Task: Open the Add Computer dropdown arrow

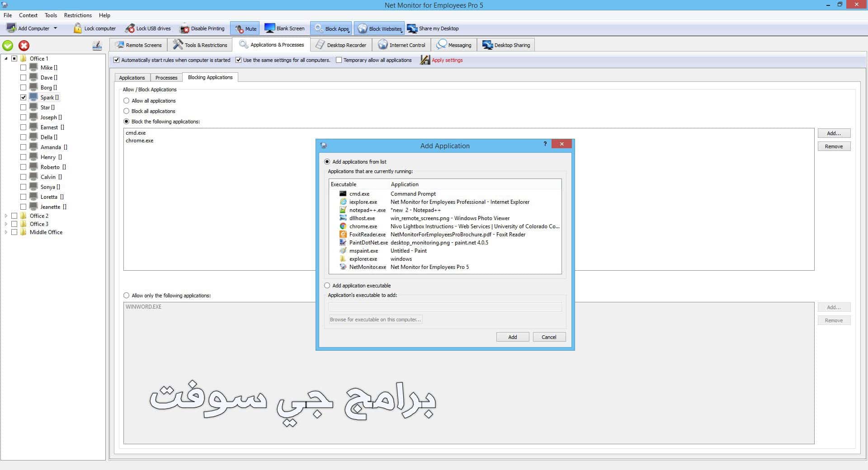Action: point(55,28)
